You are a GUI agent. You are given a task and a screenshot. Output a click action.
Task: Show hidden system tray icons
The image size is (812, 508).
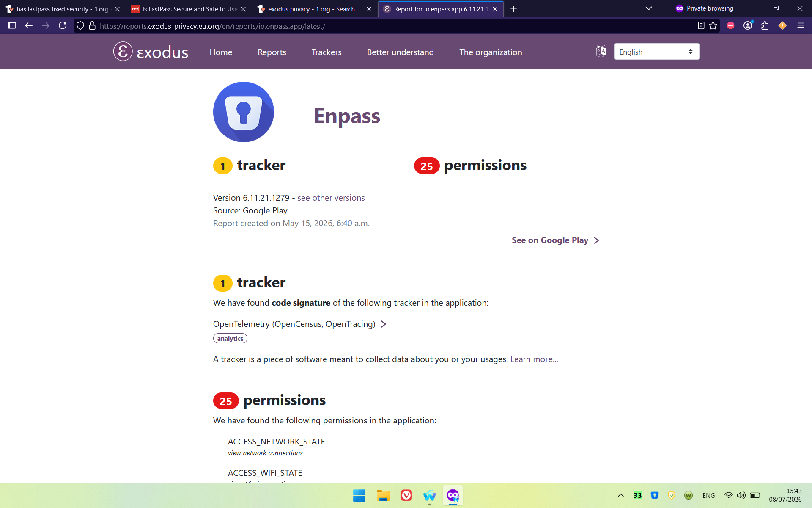[x=620, y=495]
